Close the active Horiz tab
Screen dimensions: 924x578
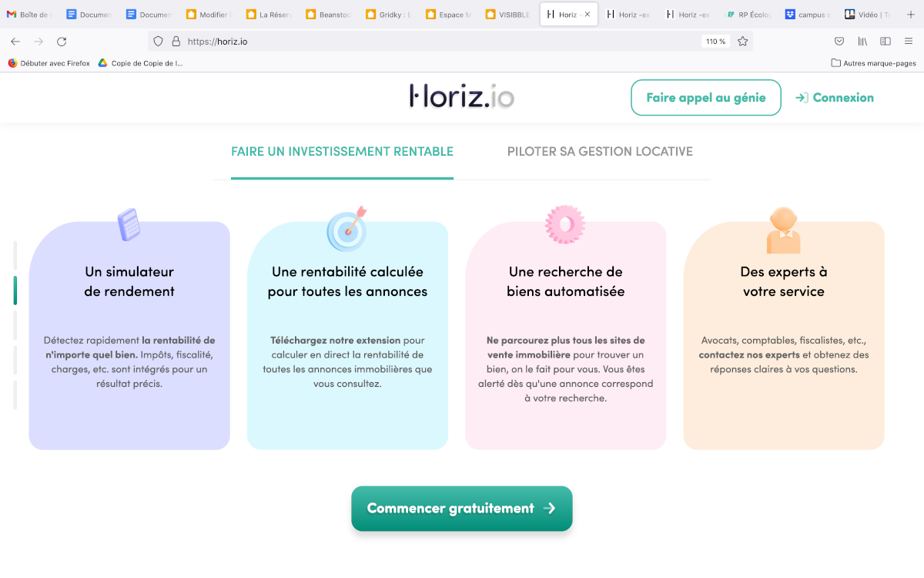[x=588, y=15]
